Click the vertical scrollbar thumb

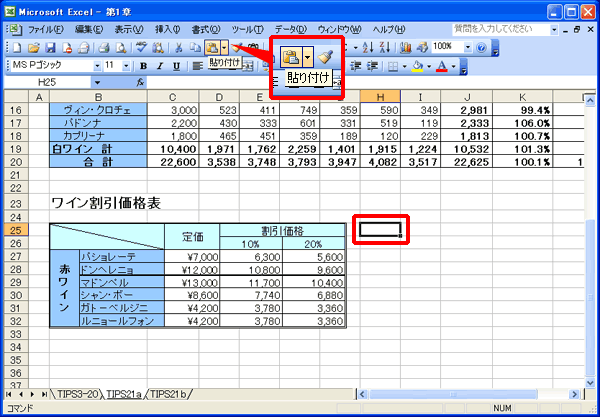click(x=591, y=297)
